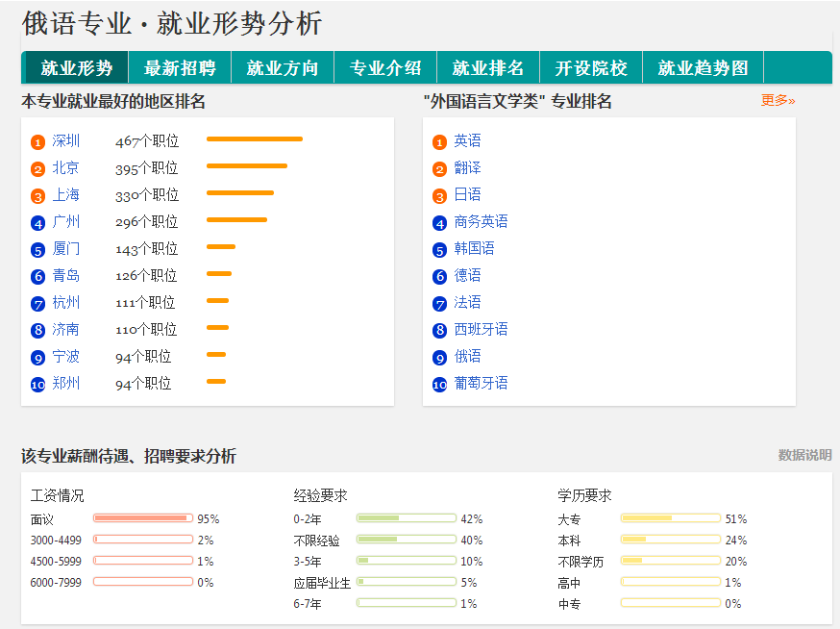The height and width of the screenshot is (629, 840).
Task: Select the 就业方向 tab
Action: pyautogui.click(x=283, y=68)
